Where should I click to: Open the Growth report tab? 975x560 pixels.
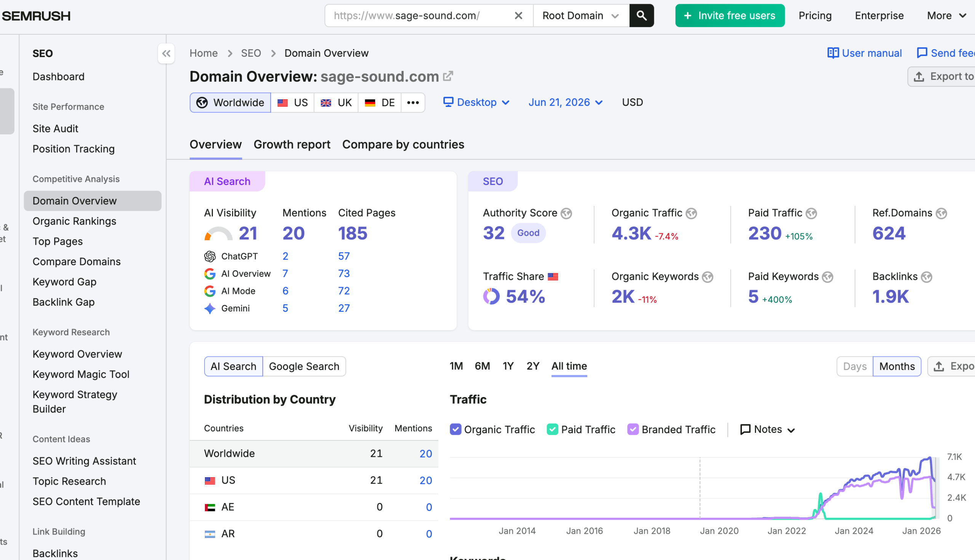(x=292, y=145)
